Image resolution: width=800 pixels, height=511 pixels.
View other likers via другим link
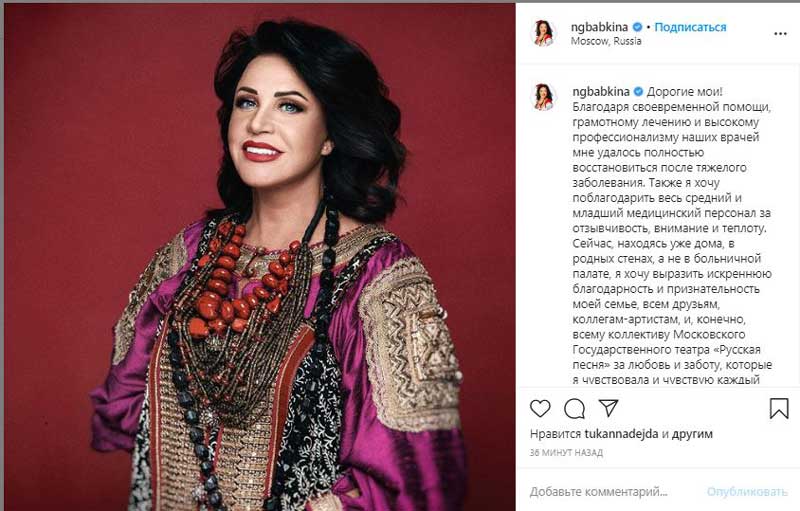click(x=692, y=434)
